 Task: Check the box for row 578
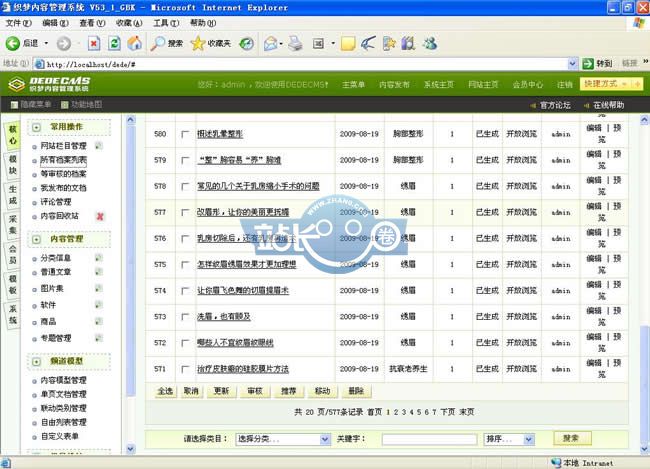(185, 186)
